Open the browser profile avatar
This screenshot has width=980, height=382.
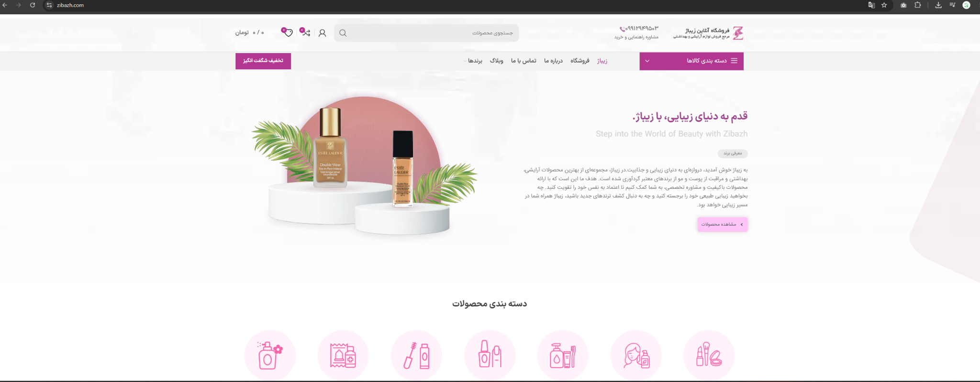[967, 5]
